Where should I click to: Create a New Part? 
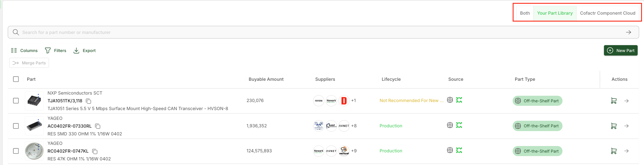point(621,50)
